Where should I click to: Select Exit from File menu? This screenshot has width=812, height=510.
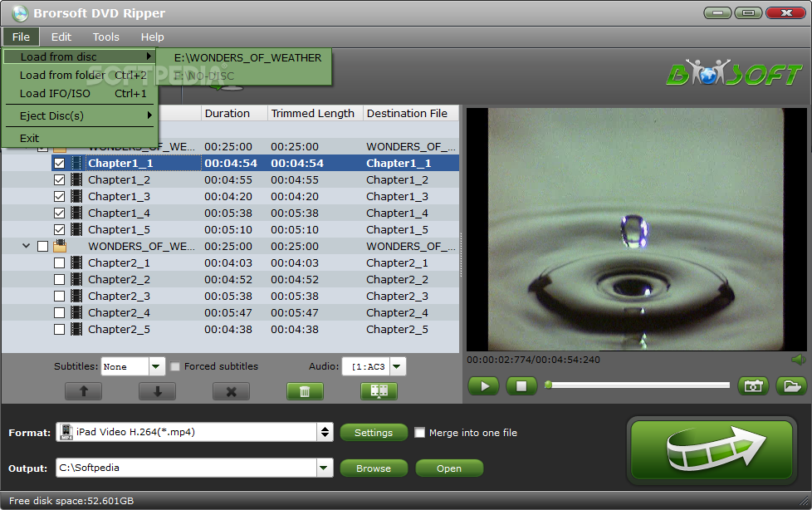[80, 138]
